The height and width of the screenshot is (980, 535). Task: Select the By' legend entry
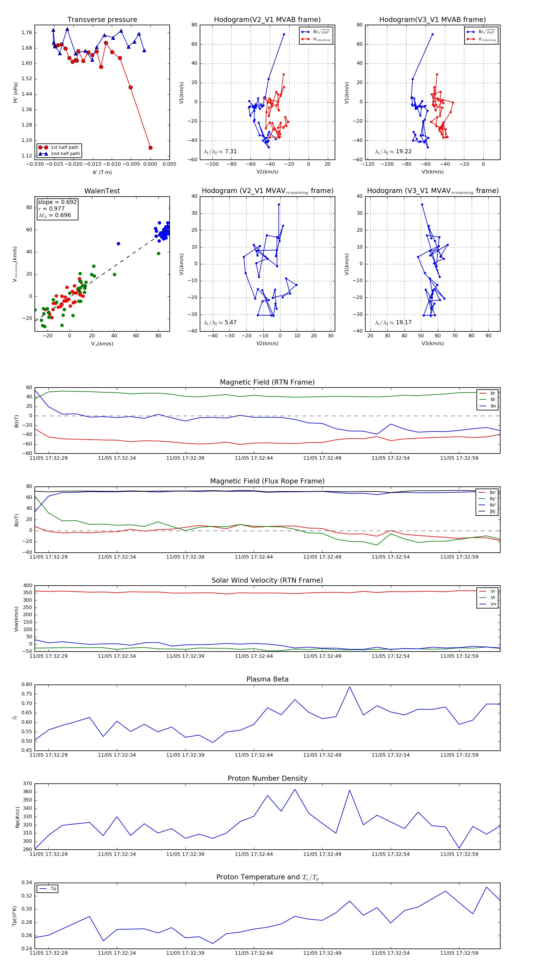point(487,499)
